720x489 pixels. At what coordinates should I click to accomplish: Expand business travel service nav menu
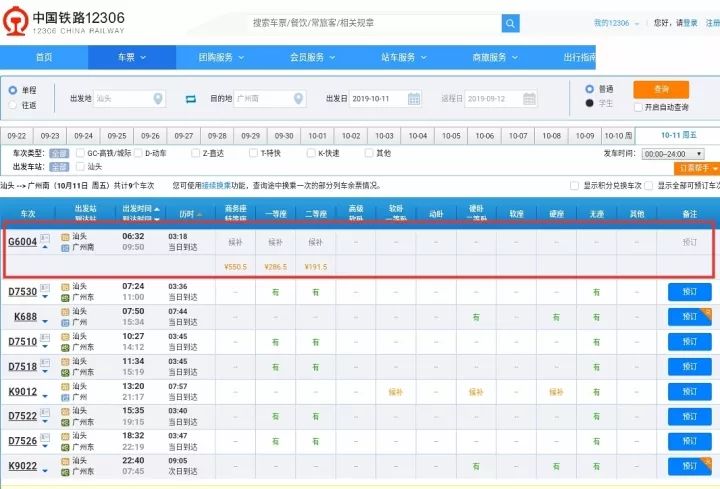coord(495,57)
